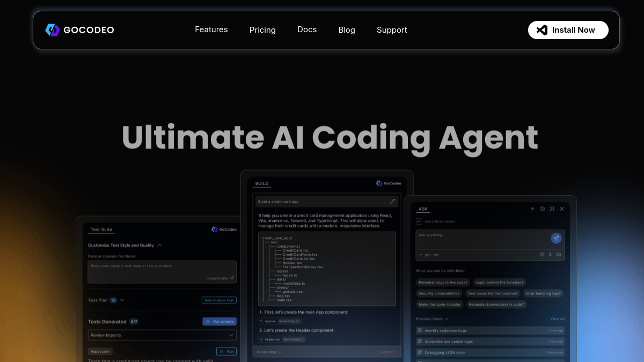Click mockData.ts in the file tree

coord(294,283)
